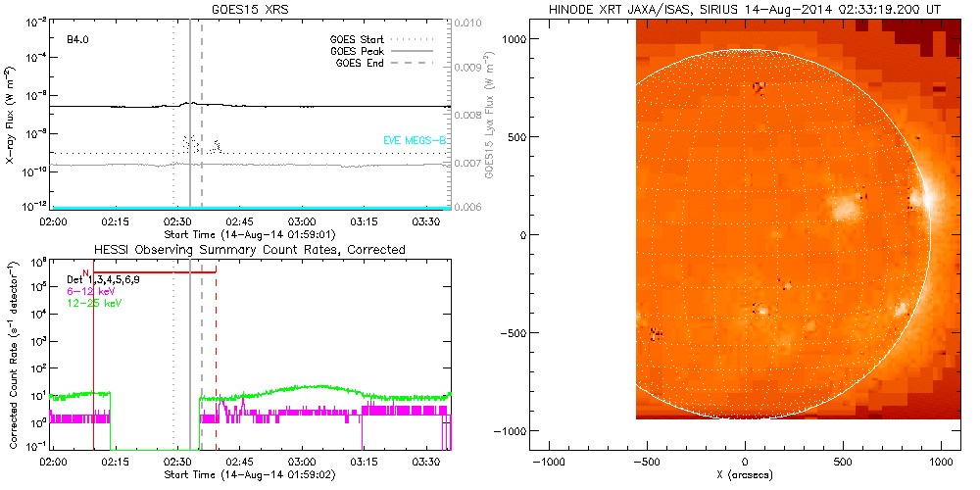Click the GOES15 XRS plot title
This screenshot has height=490, width=980.
[252, 10]
